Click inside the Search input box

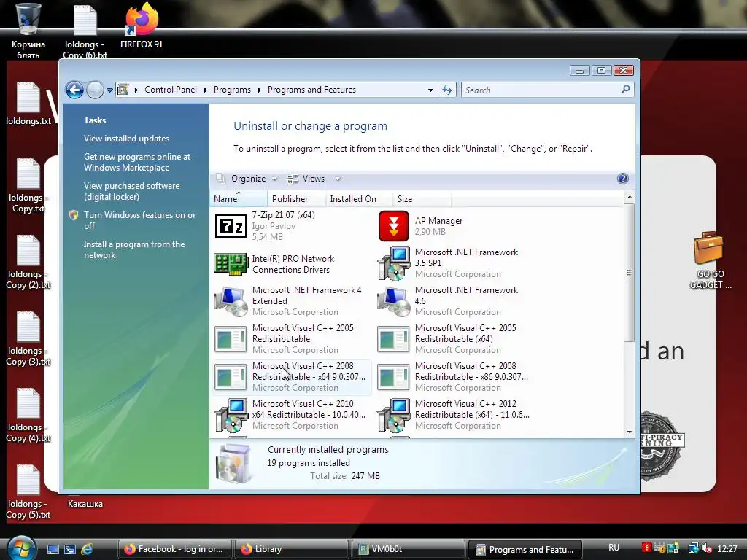(x=541, y=90)
